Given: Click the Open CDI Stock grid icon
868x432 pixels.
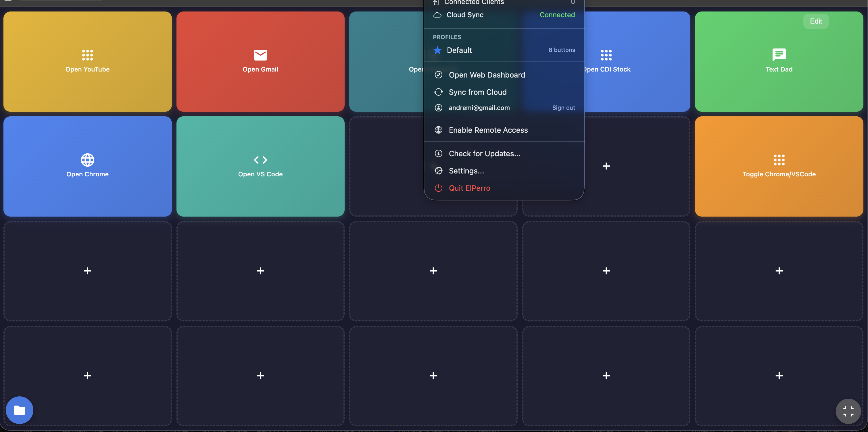Looking at the screenshot, I should [606, 55].
